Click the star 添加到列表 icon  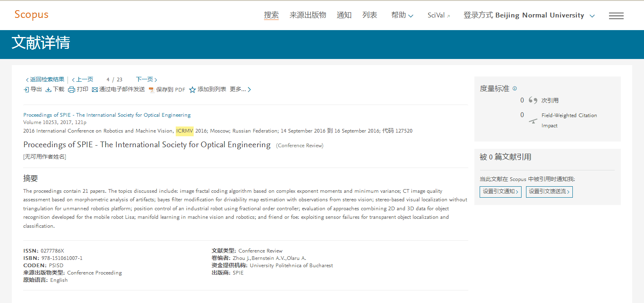coord(192,89)
